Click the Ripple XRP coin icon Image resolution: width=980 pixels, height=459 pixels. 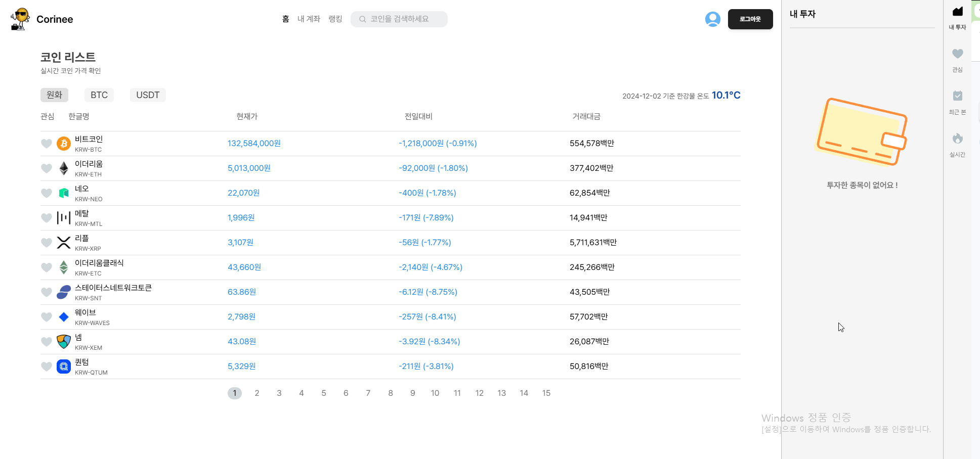64,243
